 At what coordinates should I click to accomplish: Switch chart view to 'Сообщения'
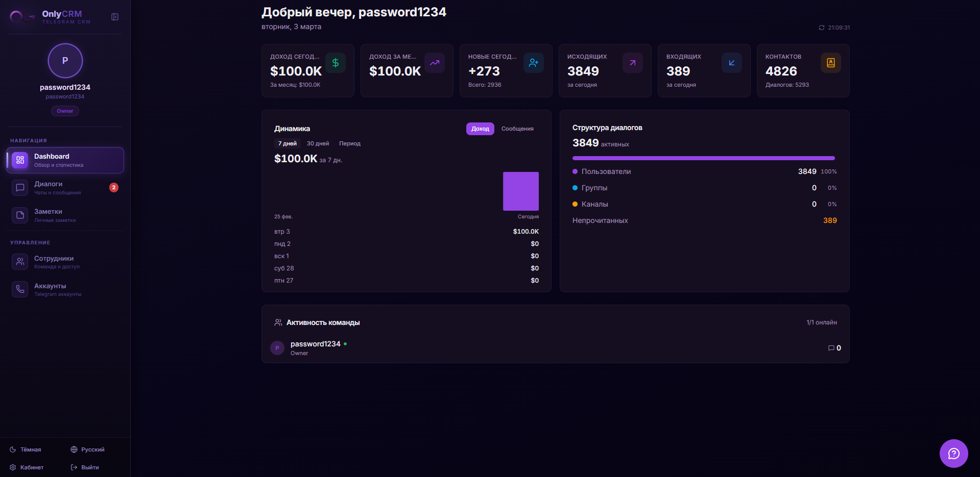pyautogui.click(x=517, y=129)
